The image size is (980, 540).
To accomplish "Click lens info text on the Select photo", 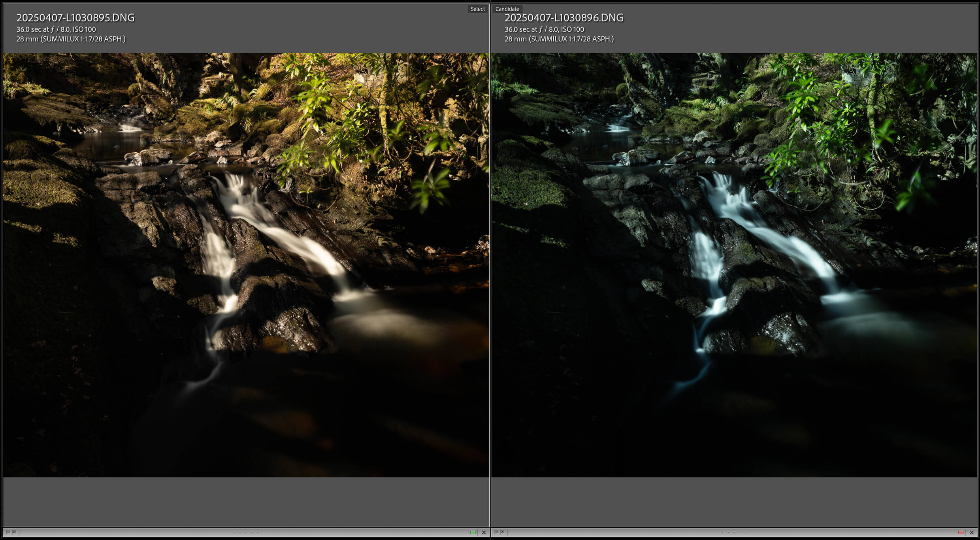I will (x=71, y=39).
